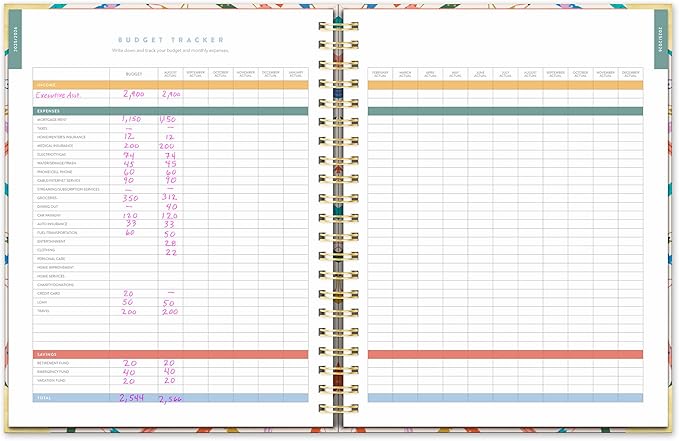Click the Vacation Fund row label

[51, 380]
